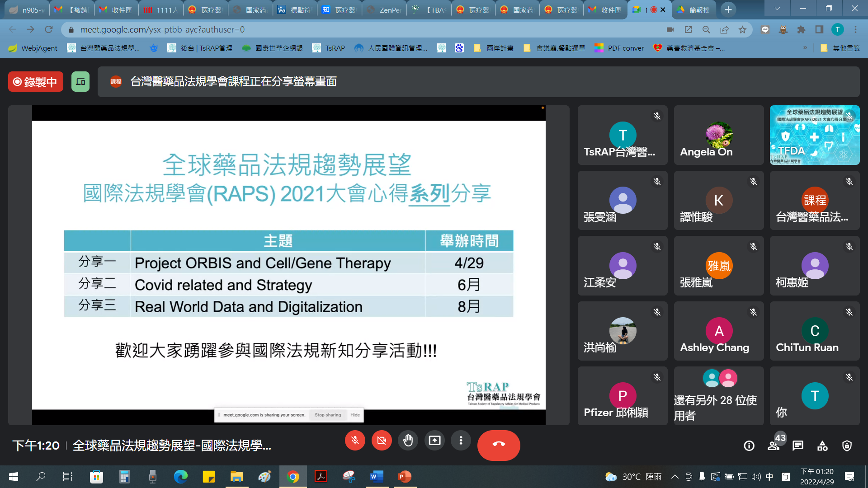Viewport: 868px width, 488px height.
Task: Open meeting details info icon
Action: coord(749,446)
